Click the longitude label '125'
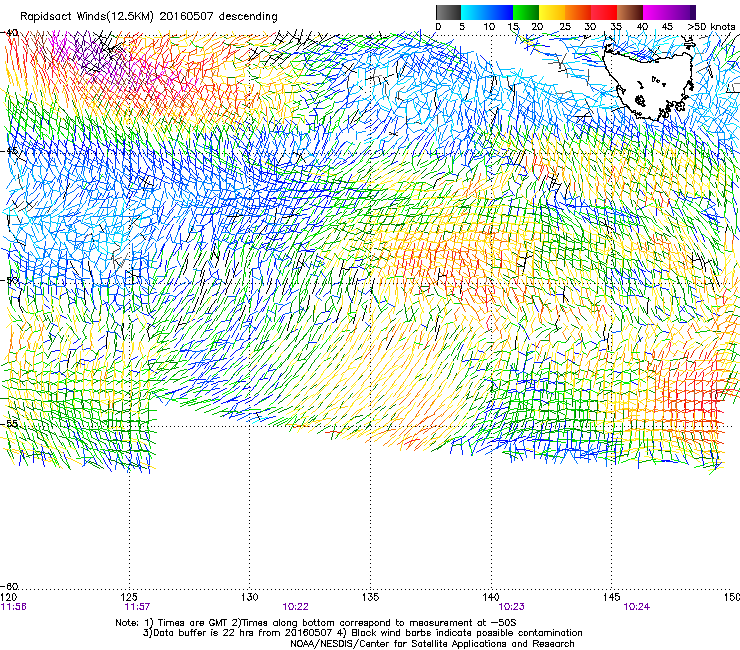This screenshot has width=740, height=650. pyautogui.click(x=129, y=597)
